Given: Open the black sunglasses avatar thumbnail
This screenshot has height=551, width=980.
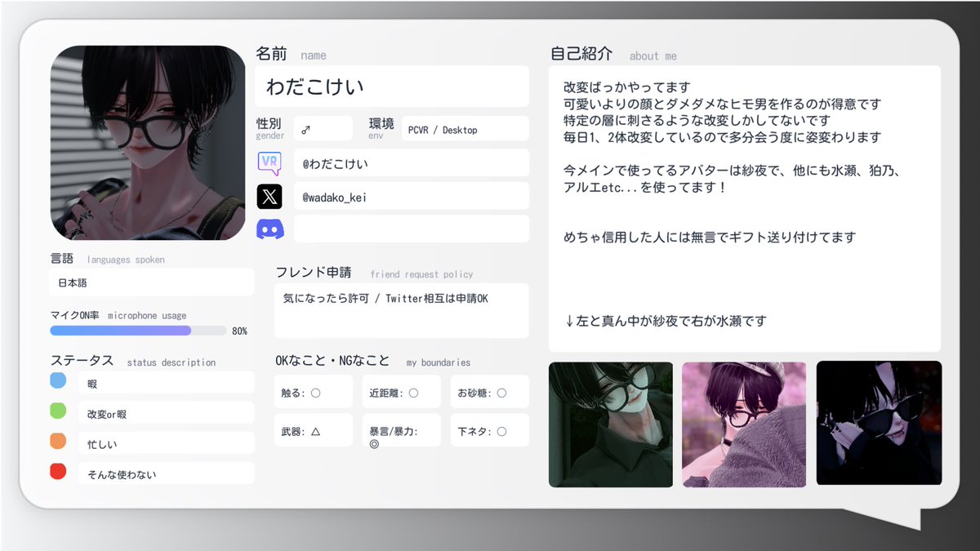Looking at the screenshot, I should tap(879, 424).
